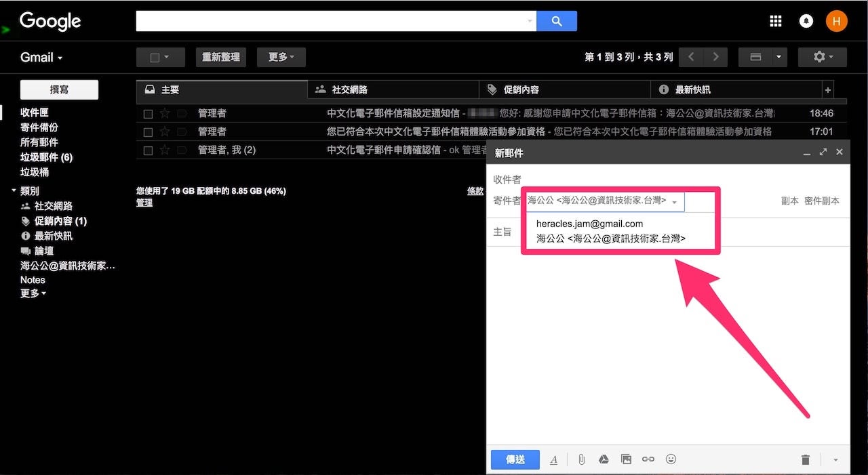Show text formatting options
868x475 pixels.
coord(553,459)
